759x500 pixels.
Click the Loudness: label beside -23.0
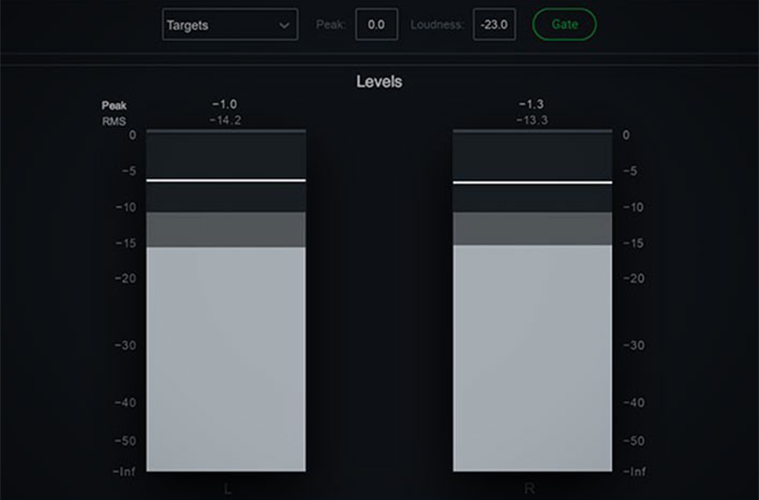tap(437, 24)
